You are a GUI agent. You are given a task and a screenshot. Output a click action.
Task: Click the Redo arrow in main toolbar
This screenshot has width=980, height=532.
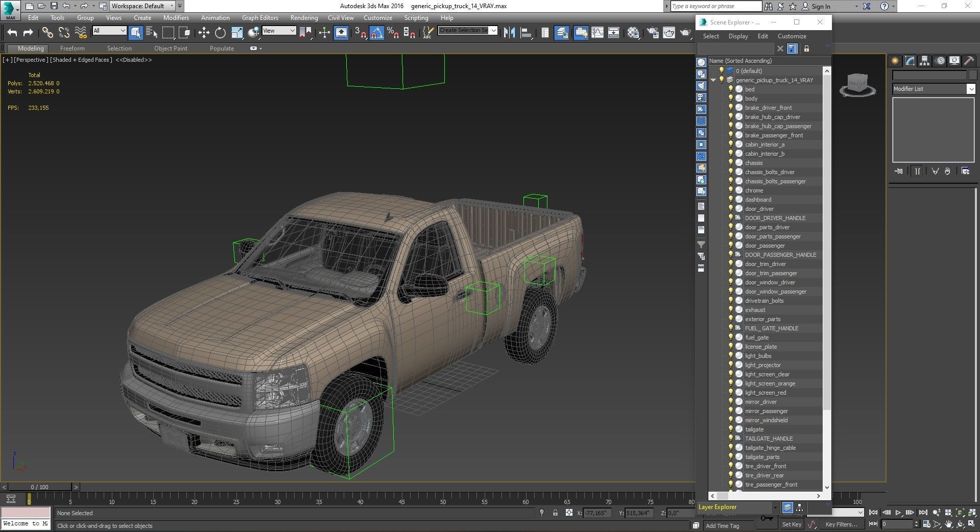[28, 33]
